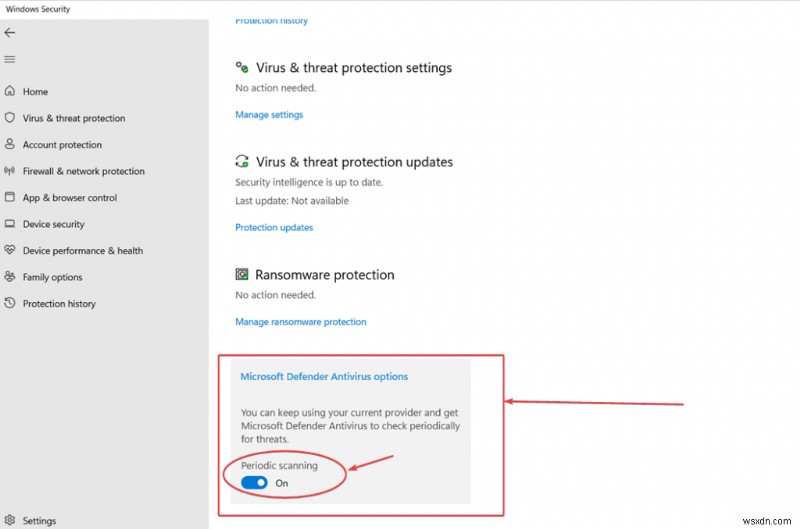The width and height of the screenshot is (800, 529).
Task: Open the Protection history link at top
Action: [271, 21]
